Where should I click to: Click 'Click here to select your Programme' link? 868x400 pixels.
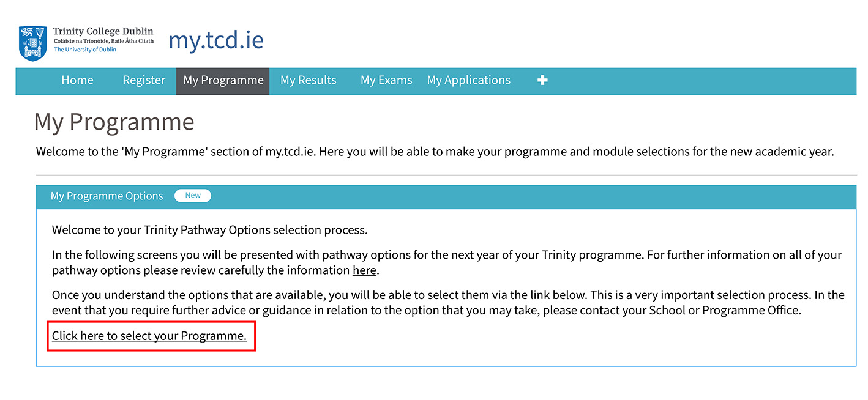[x=149, y=336]
